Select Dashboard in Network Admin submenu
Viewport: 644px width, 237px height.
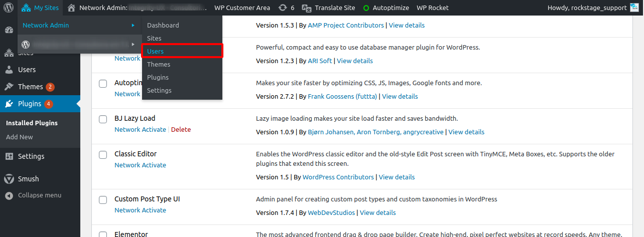(x=163, y=25)
